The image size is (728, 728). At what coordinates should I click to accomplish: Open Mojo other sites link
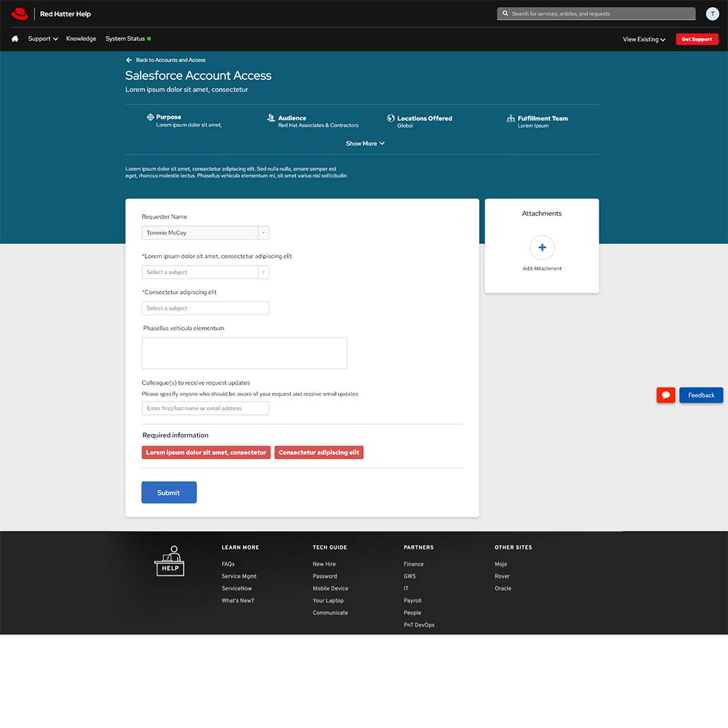coord(501,564)
